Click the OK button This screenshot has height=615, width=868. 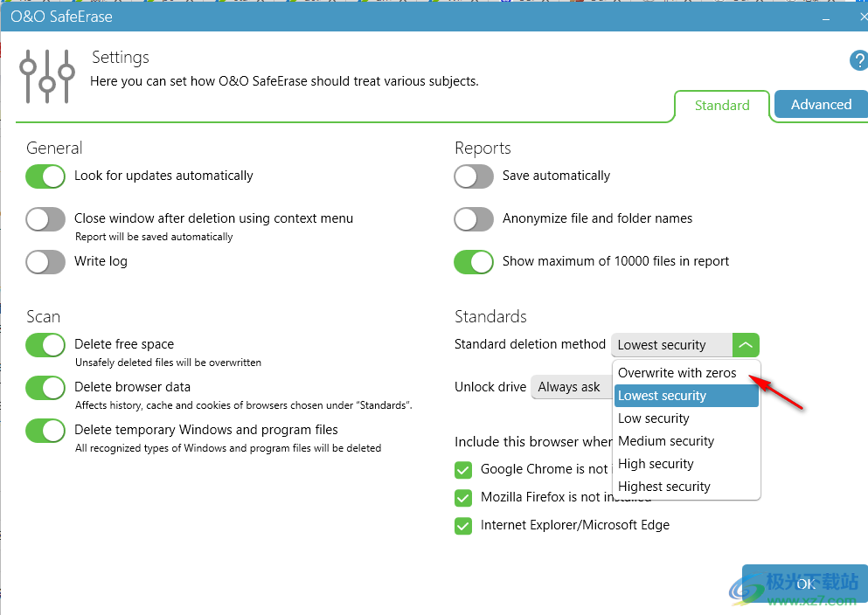pos(805,584)
